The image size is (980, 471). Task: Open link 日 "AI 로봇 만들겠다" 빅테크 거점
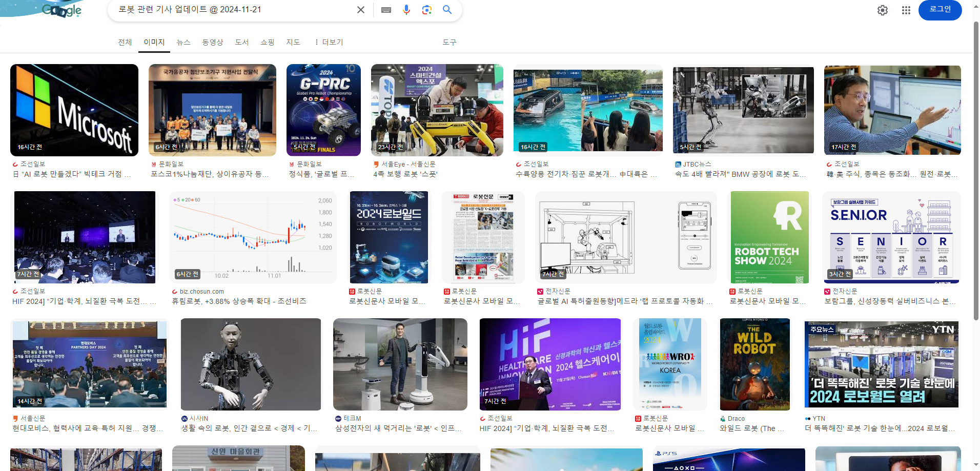tap(72, 174)
